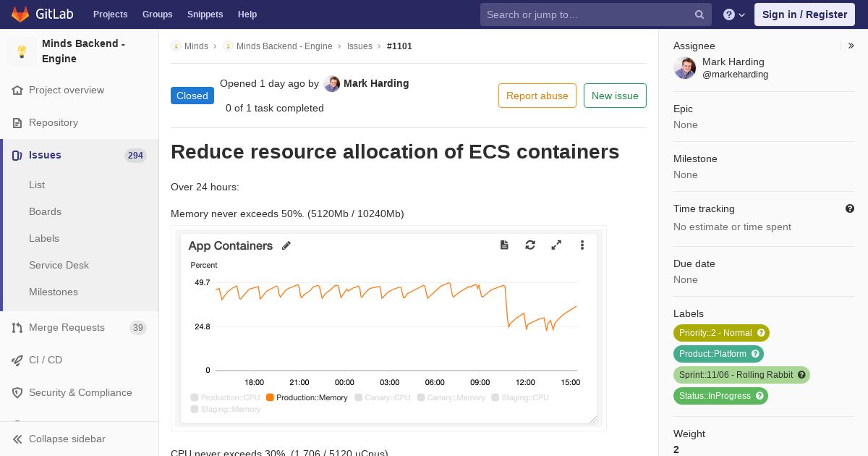Viewport: 868px width, 456px height.
Task: Click the Sign in / Register button
Action: click(x=804, y=14)
